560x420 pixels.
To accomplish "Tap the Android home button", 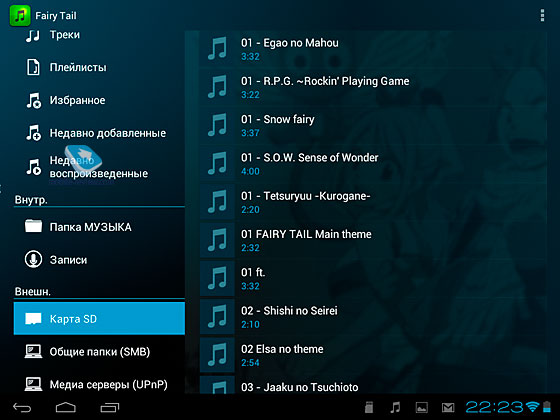I will (66, 408).
